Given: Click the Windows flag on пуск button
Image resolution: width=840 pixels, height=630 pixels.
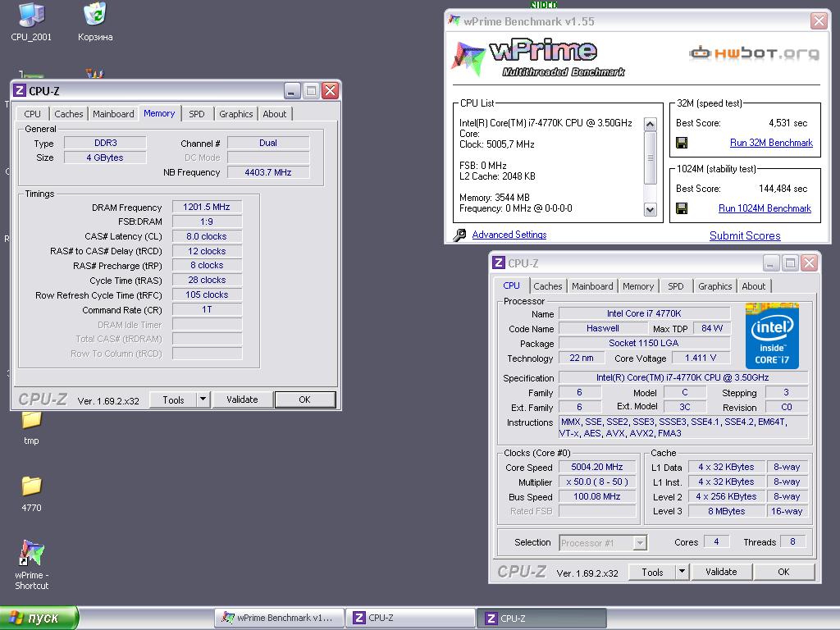Looking at the screenshot, I should [x=16, y=618].
